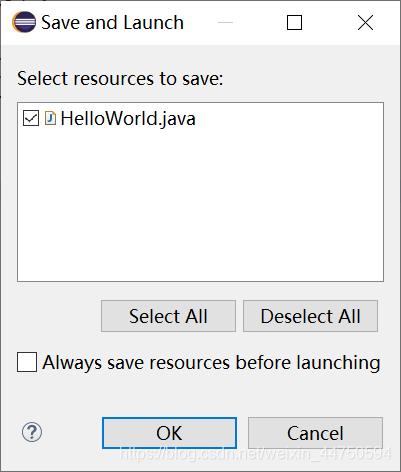The width and height of the screenshot is (401, 472).
Task: Select the HelloWorld.java file name entry
Action: (128, 119)
